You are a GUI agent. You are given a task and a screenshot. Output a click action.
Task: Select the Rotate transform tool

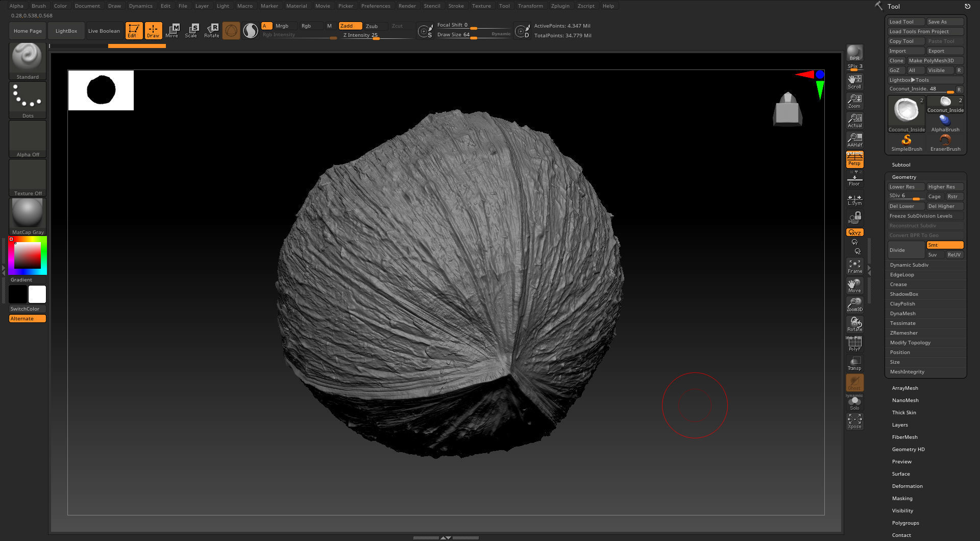(x=211, y=31)
